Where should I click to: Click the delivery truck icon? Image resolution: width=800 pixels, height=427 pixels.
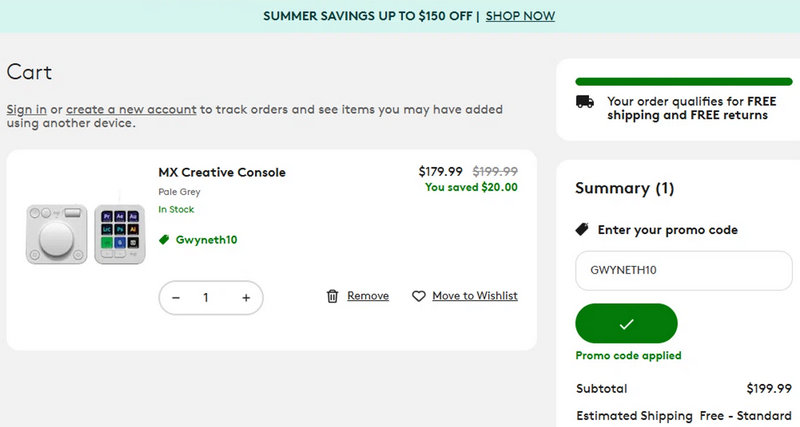coord(585,101)
